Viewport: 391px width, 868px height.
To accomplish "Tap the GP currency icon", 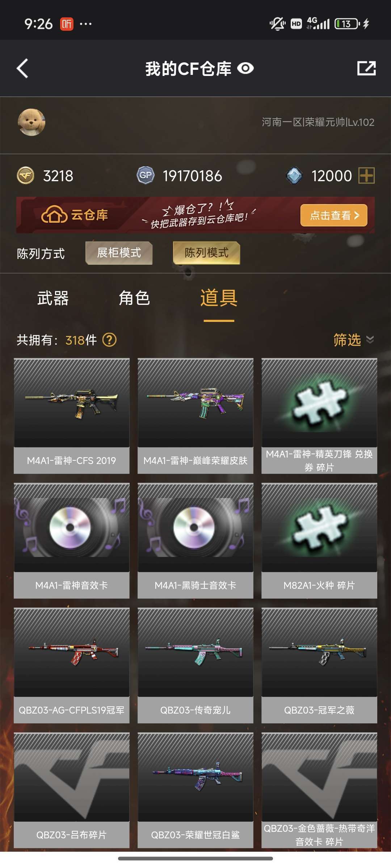I will point(146,176).
